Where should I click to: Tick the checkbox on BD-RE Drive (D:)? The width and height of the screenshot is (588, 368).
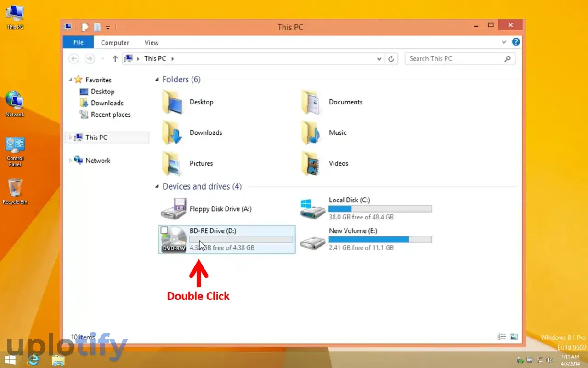point(164,230)
